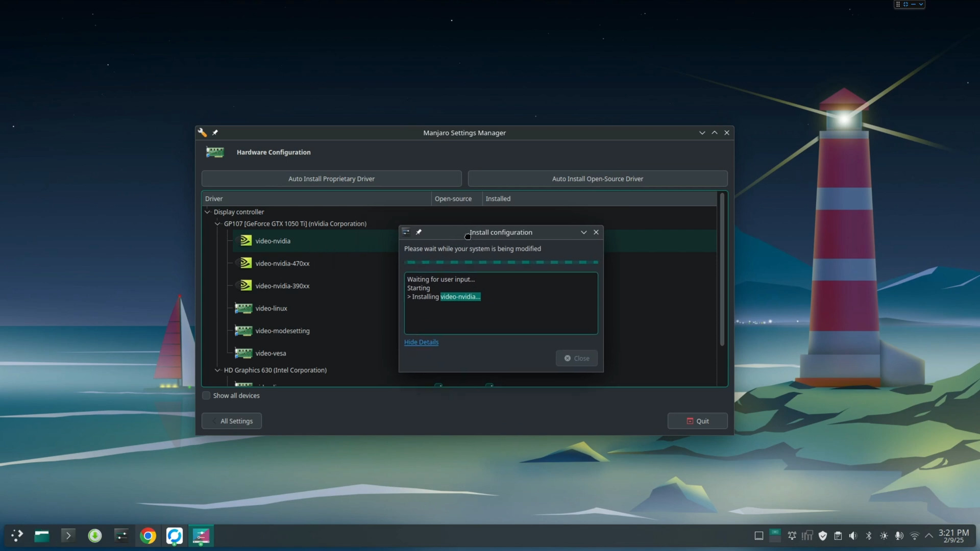Collapse the HD Graphics 630 node

pyautogui.click(x=217, y=370)
